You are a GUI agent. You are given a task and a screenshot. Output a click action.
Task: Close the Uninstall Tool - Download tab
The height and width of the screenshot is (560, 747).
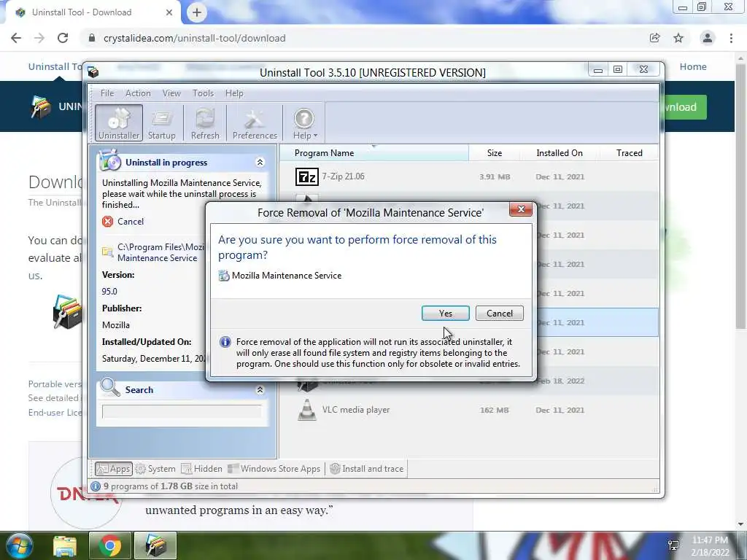pyautogui.click(x=169, y=12)
